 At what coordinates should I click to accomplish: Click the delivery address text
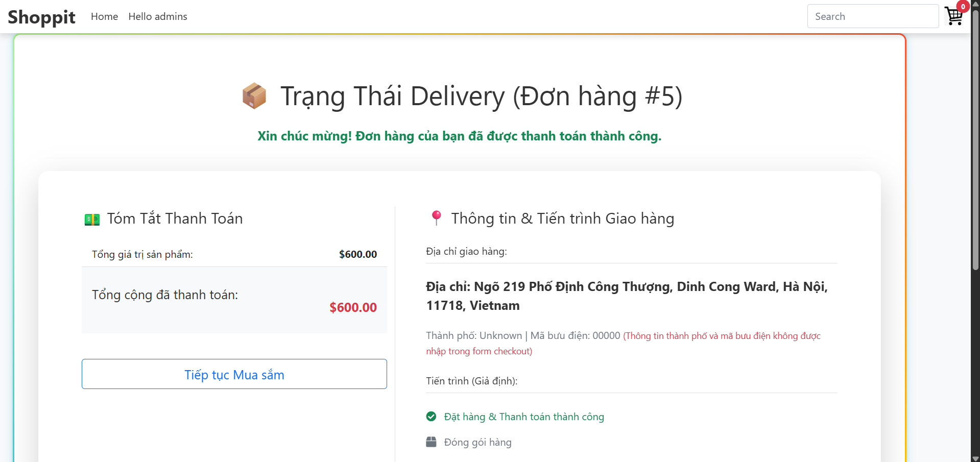point(627,296)
